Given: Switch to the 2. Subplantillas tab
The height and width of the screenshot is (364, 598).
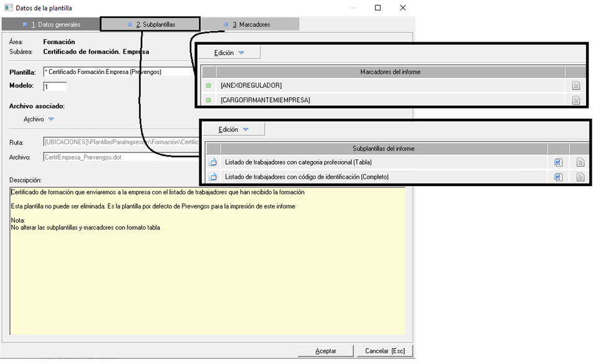Looking at the screenshot, I should coord(151,24).
